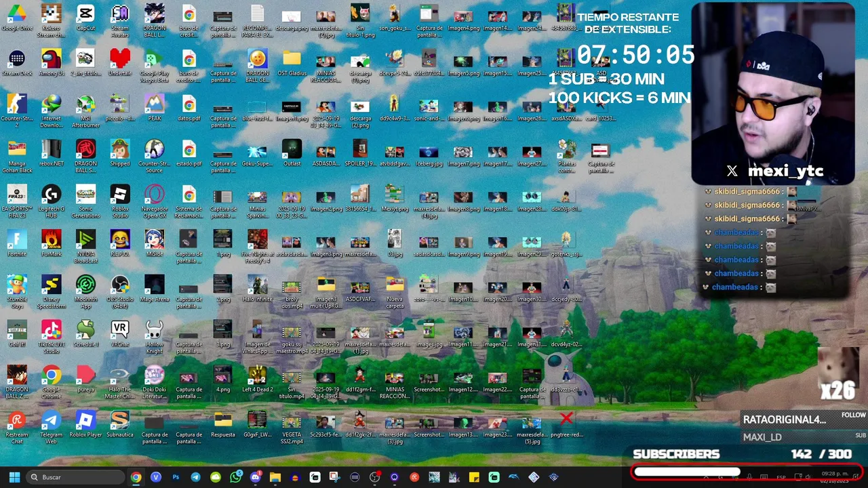Open Google Chrome desktop shortcut
Image resolution: width=868 pixels, height=488 pixels.
(x=52, y=382)
